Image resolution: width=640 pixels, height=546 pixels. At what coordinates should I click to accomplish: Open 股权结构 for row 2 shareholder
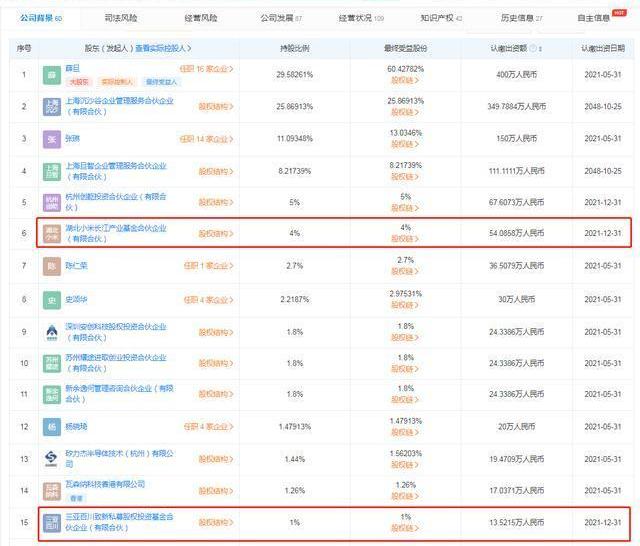(x=216, y=107)
